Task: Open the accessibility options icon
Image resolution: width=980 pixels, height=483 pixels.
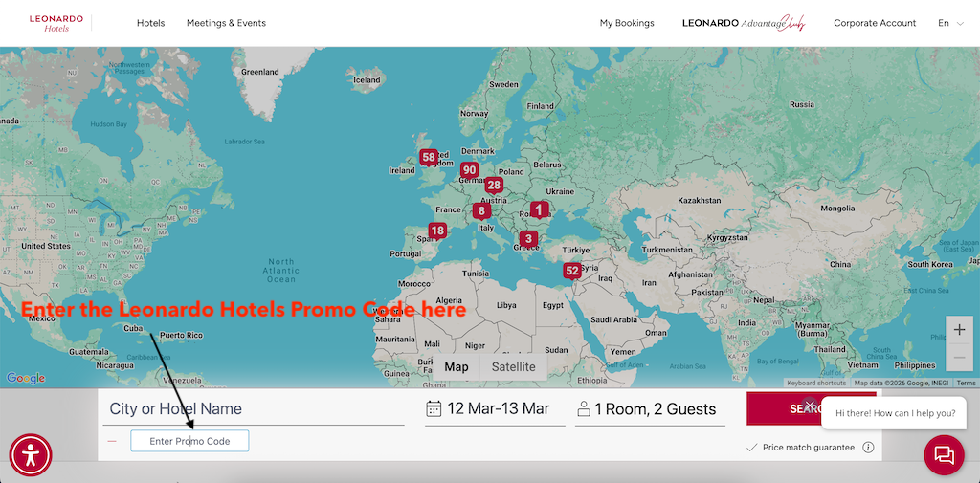Action: pyautogui.click(x=31, y=455)
